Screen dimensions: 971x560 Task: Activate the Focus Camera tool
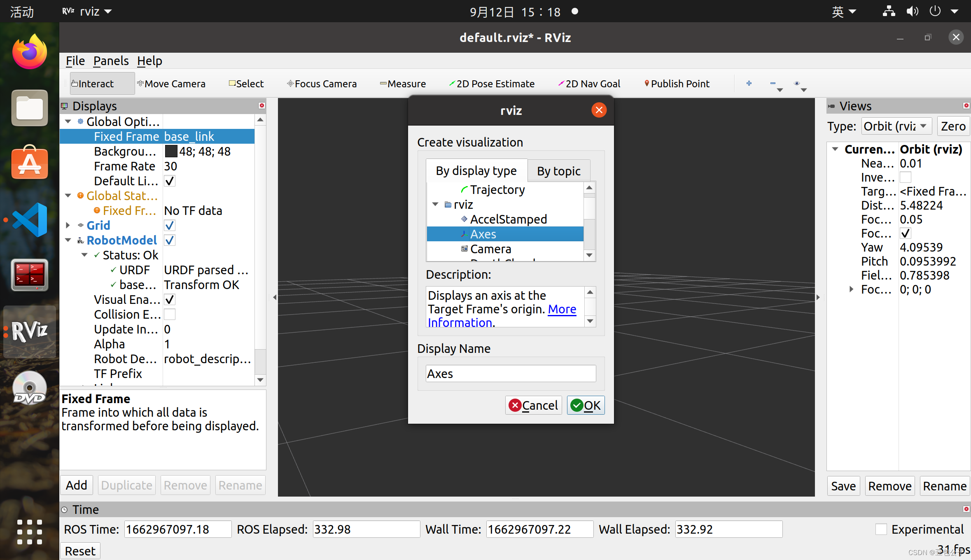[x=322, y=84]
